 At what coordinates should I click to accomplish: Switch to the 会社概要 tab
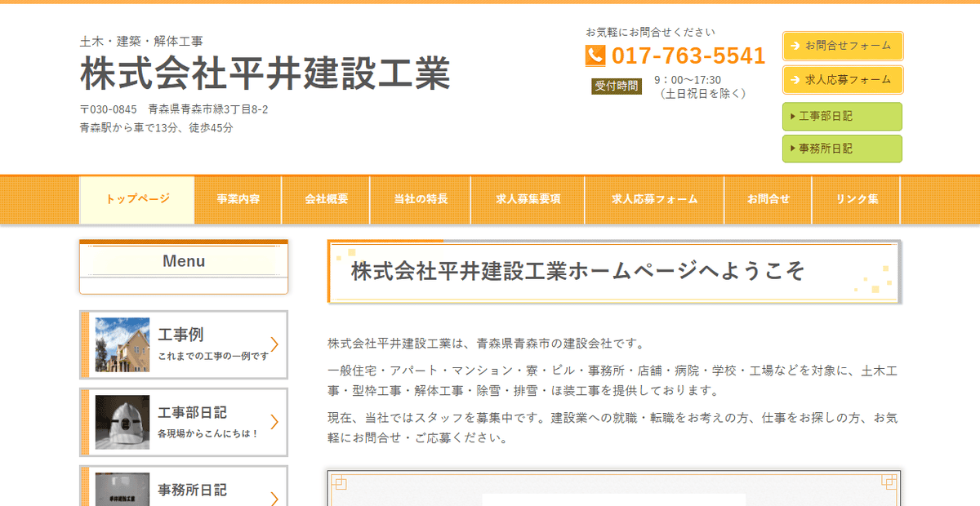coord(326,198)
